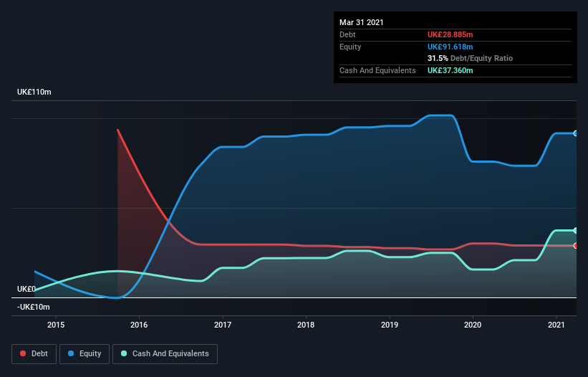Viewport: 588px width, 377px height.
Task: Select the 2020 x-axis label
Action: pyautogui.click(x=473, y=325)
